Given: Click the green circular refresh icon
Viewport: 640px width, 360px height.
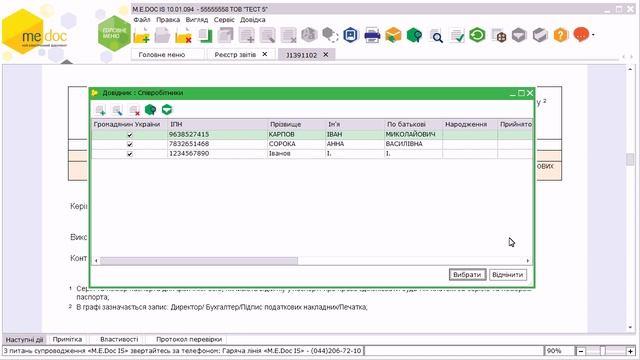Looking at the screenshot, I should [477, 35].
